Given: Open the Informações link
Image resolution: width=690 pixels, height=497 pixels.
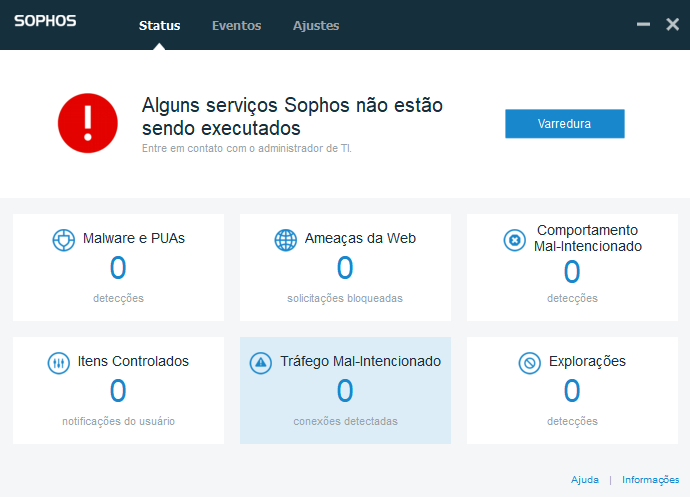Looking at the screenshot, I should coord(650,479).
